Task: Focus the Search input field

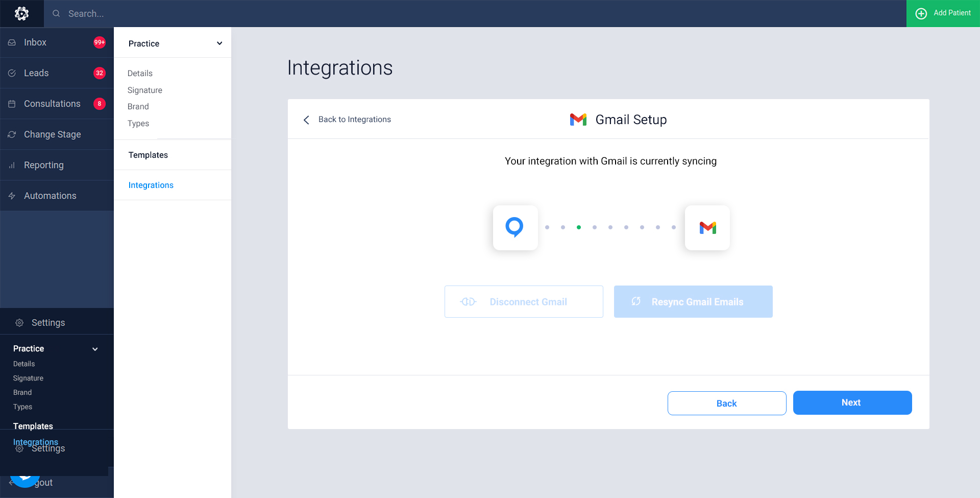Action: tap(475, 13)
